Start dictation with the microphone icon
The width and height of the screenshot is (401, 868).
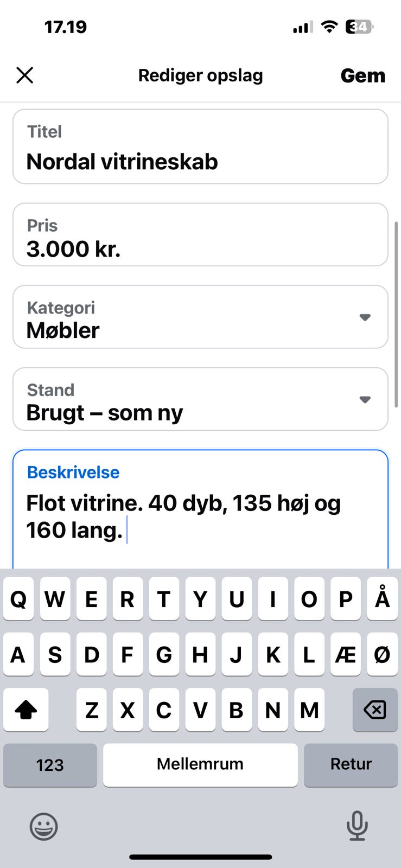pos(357,826)
